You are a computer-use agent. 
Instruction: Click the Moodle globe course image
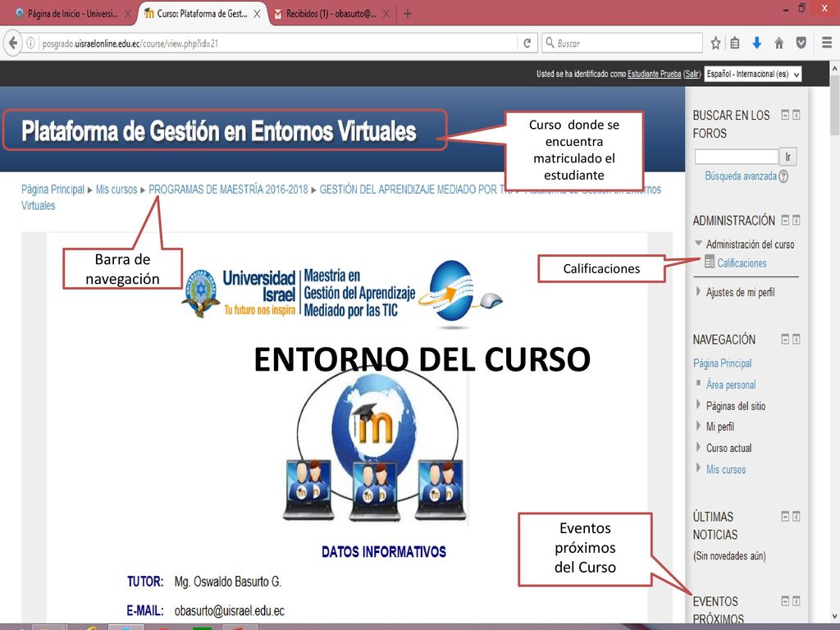tap(374, 445)
